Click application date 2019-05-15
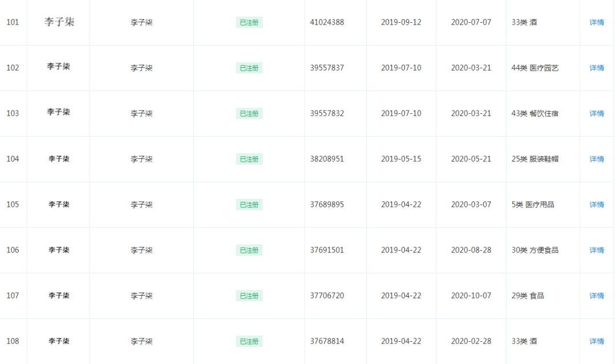 (x=401, y=159)
